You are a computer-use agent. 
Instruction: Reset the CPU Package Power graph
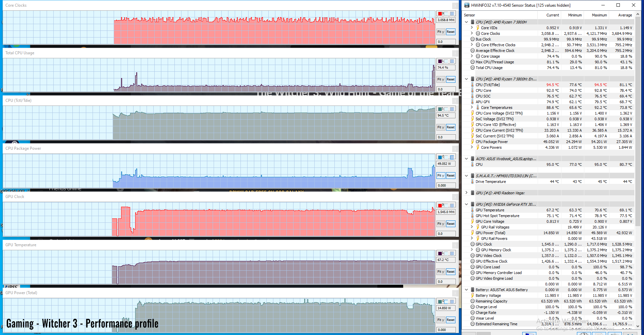(x=450, y=176)
